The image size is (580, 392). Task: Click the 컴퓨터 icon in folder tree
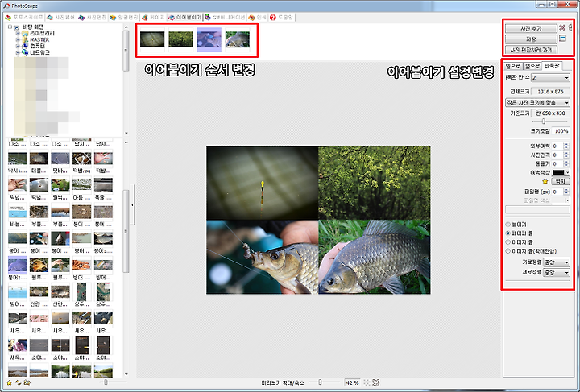click(25, 46)
